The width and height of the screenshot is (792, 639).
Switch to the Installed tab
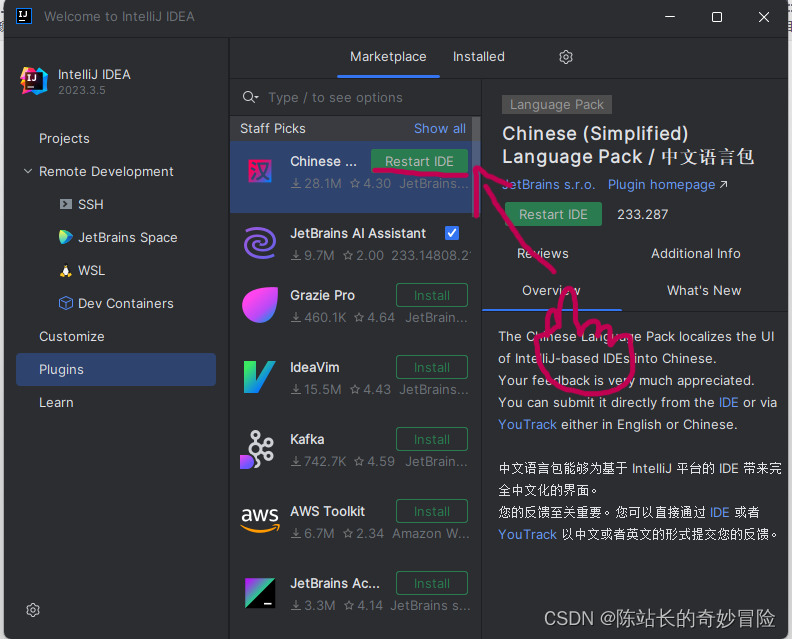(478, 57)
